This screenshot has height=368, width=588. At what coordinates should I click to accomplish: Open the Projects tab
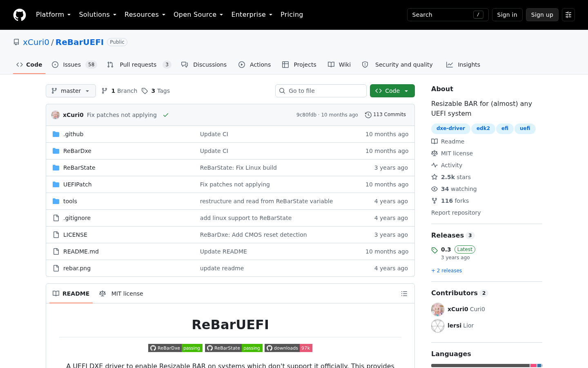[299, 65]
